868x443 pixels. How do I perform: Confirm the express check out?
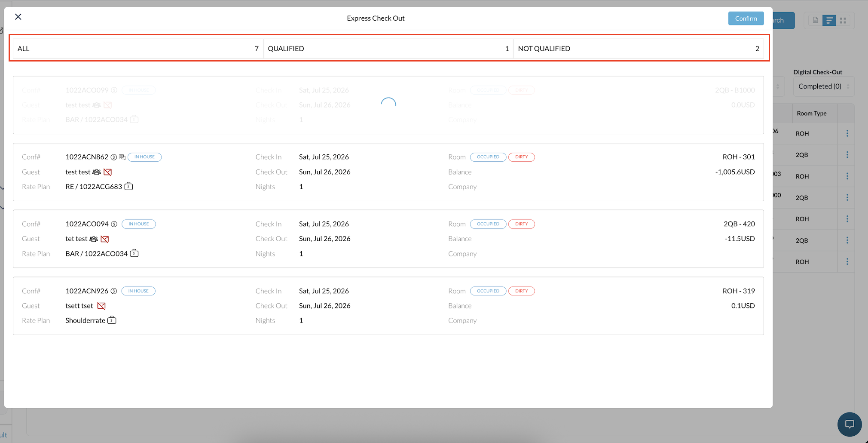click(746, 18)
